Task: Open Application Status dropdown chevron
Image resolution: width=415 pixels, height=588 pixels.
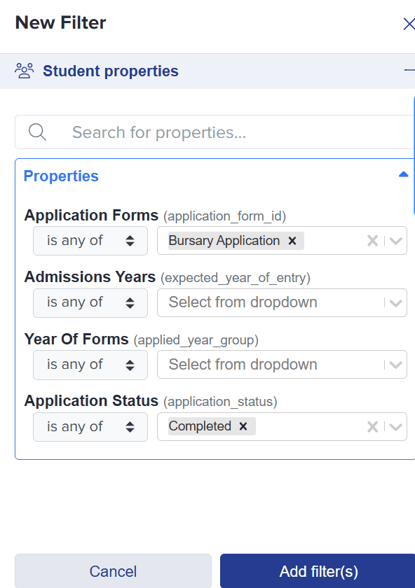Action: click(x=396, y=427)
